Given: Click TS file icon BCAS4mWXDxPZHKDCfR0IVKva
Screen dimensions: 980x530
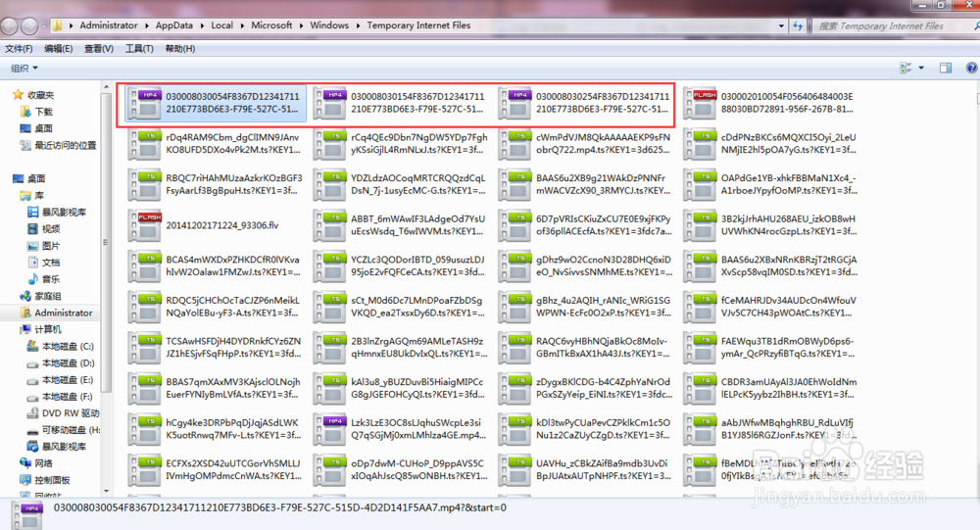Looking at the screenshot, I should (x=145, y=266).
